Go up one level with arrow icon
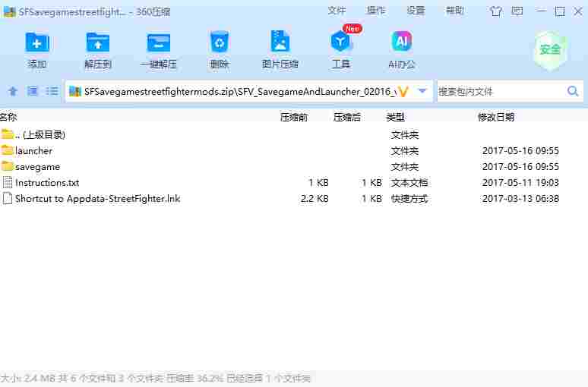Viewport: 588px width, 387px height. (x=13, y=91)
